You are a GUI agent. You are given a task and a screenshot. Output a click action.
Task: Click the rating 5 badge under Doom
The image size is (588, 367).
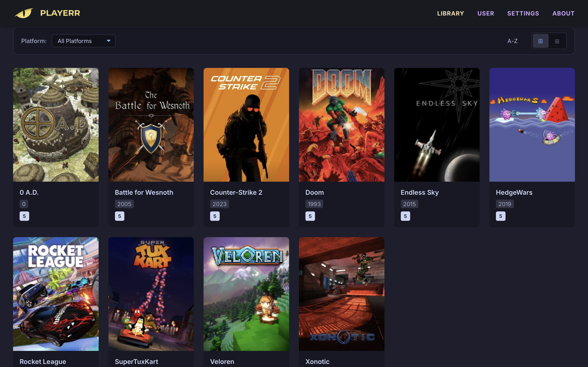tap(310, 216)
